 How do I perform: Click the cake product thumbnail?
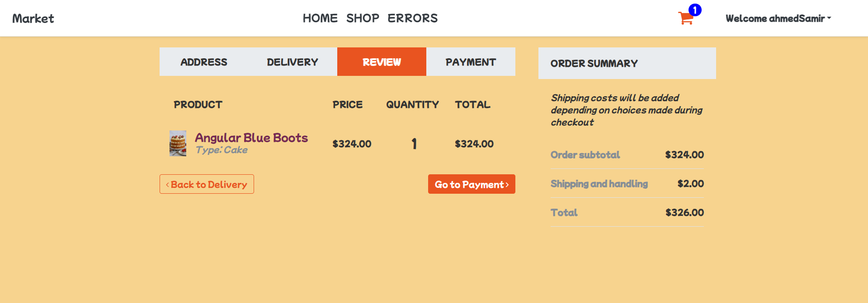(178, 143)
